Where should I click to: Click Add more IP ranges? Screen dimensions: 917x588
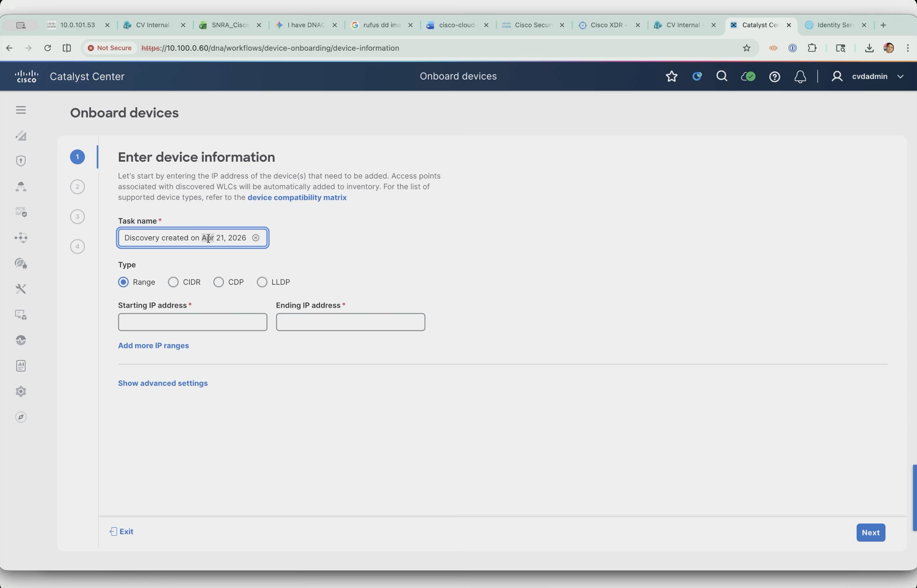154,345
